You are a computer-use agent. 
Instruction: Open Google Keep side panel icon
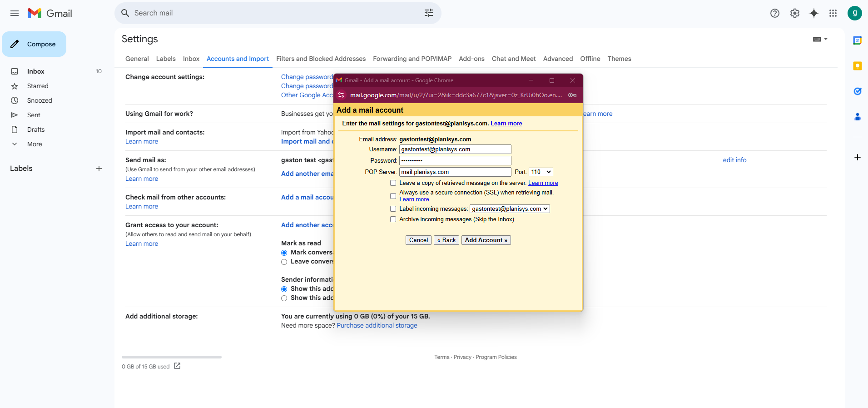(857, 66)
